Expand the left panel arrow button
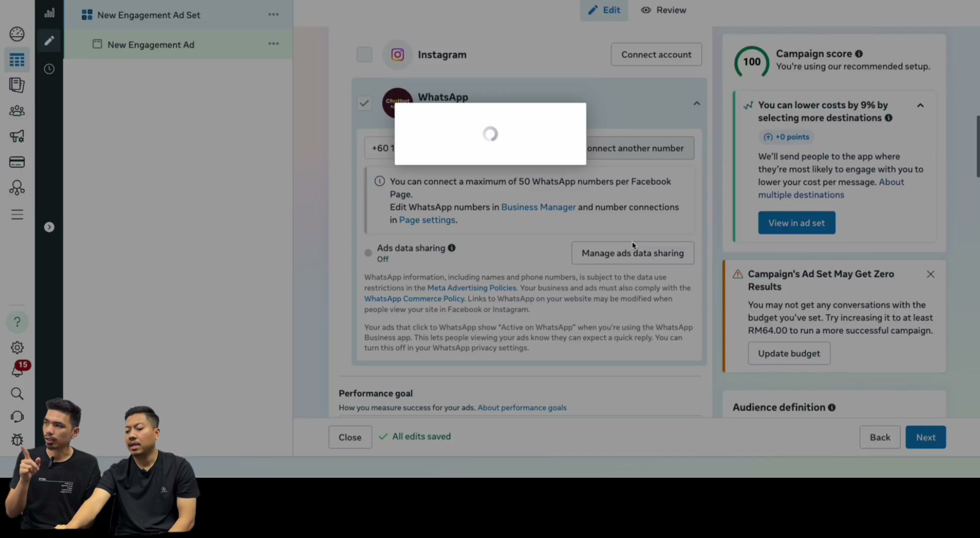 pyautogui.click(x=49, y=227)
